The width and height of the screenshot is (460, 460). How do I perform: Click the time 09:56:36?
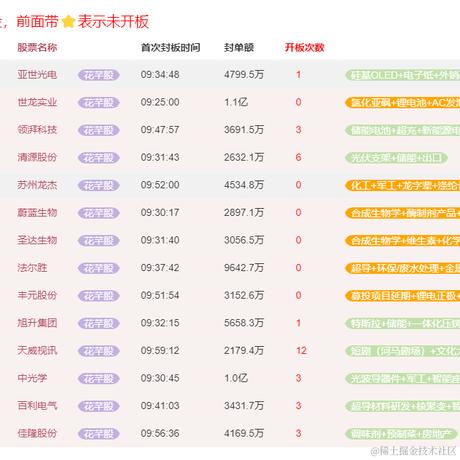160,433
